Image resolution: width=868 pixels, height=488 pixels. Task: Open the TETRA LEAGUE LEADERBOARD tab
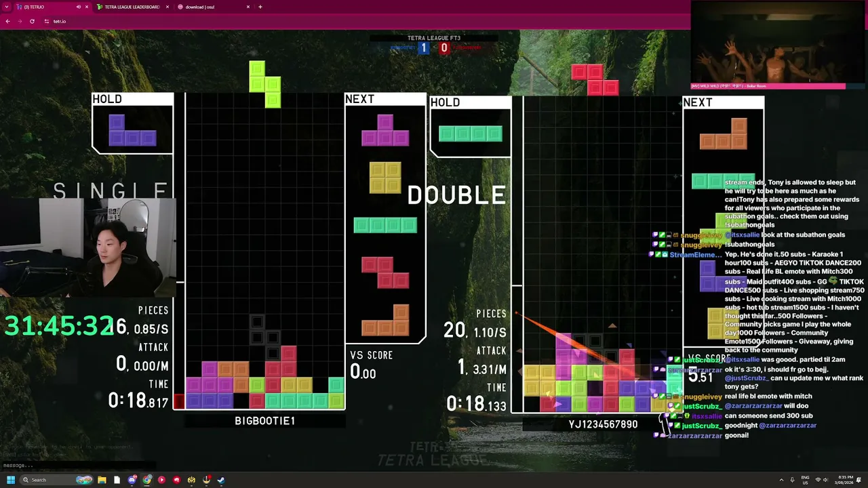[x=133, y=7]
